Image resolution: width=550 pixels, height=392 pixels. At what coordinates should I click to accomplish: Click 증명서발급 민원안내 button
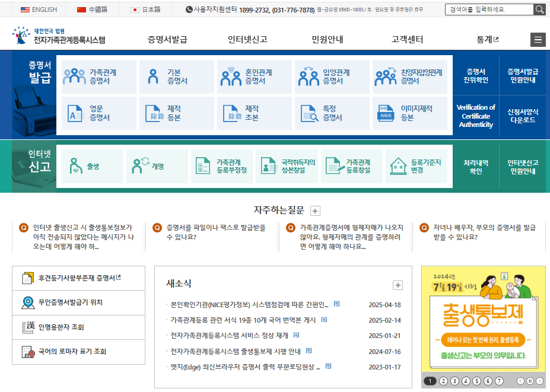(523, 76)
